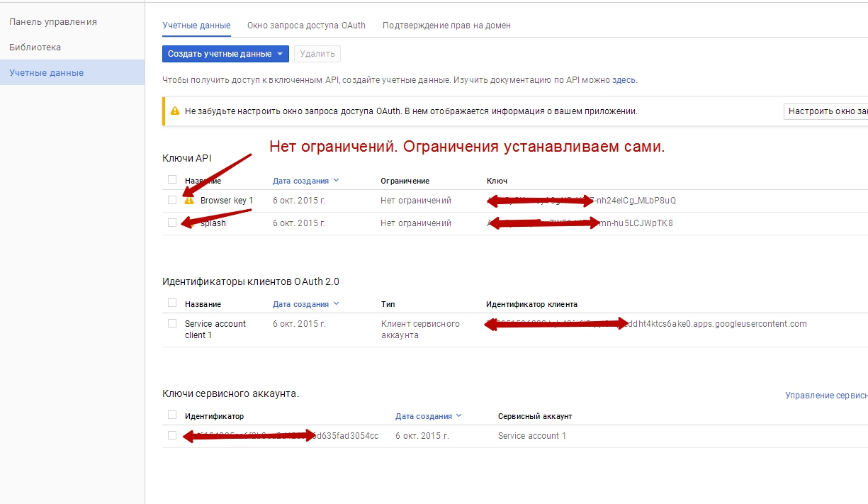Screen dimensions: 868x504
Task: Select all service account keys via header checkbox
Action: 172,415
